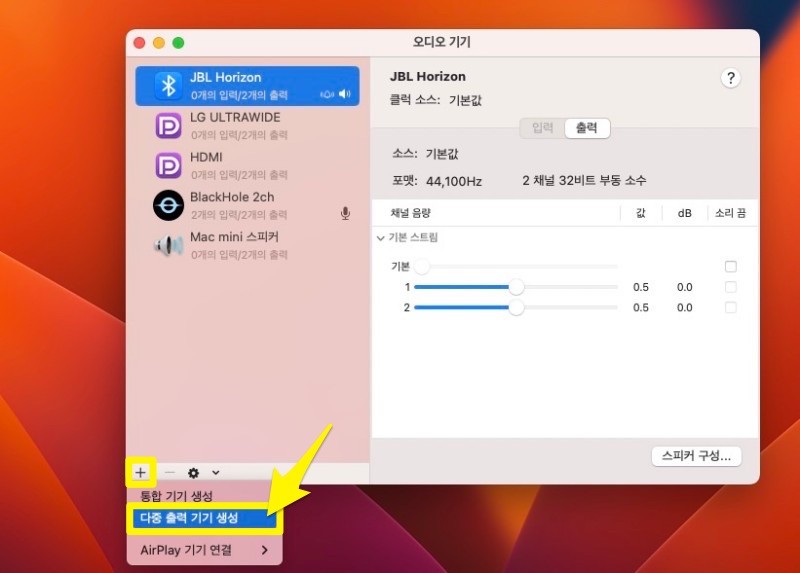Collapse the 기본 스트림 section
This screenshot has height=573, width=800.
(x=381, y=238)
